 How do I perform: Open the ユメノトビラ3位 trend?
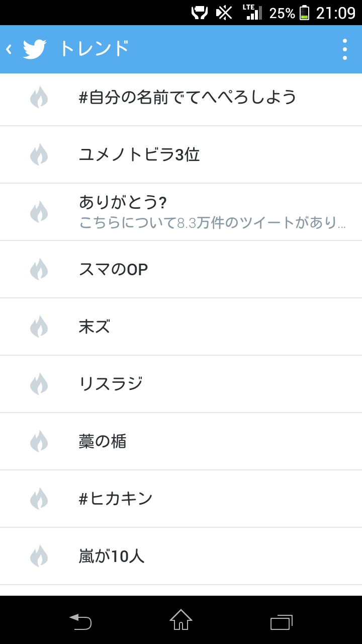pyautogui.click(x=181, y=154)
